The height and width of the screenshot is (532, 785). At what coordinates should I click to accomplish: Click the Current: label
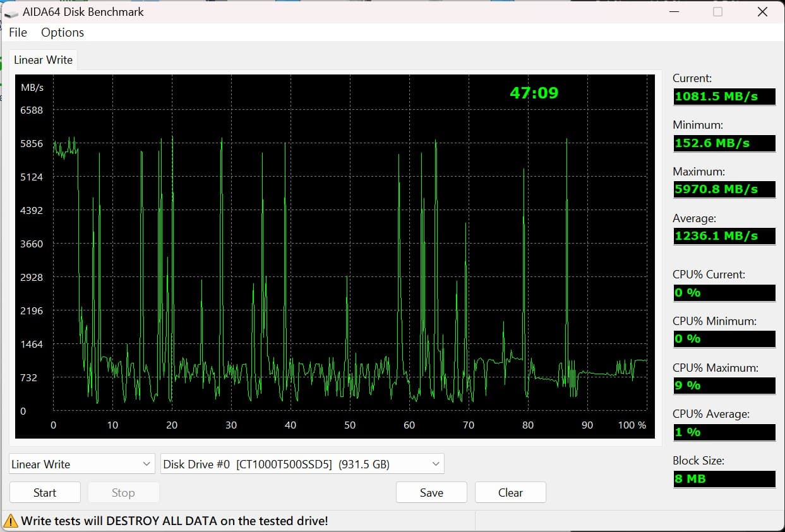[692, 78]
